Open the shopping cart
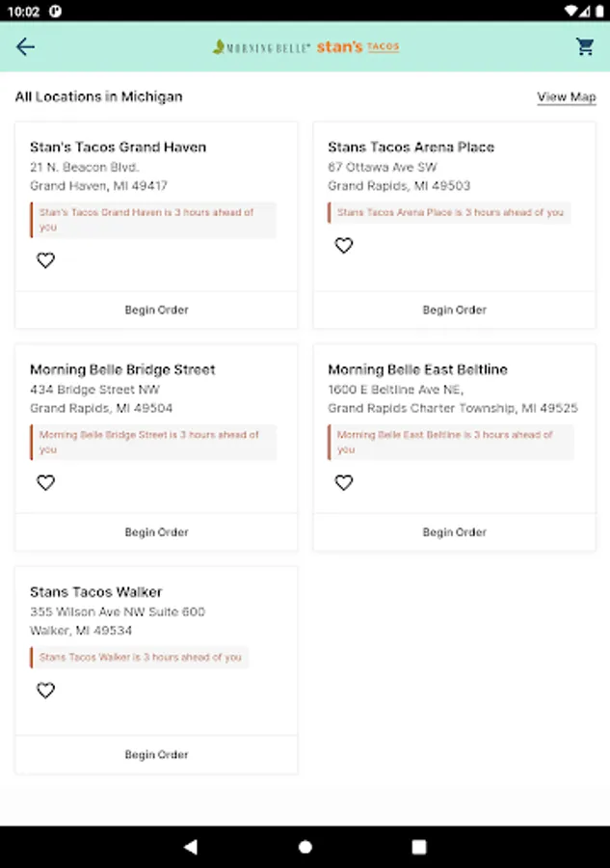Image resolution: width=610 pixels, height=868 pixels. [585, 47]
